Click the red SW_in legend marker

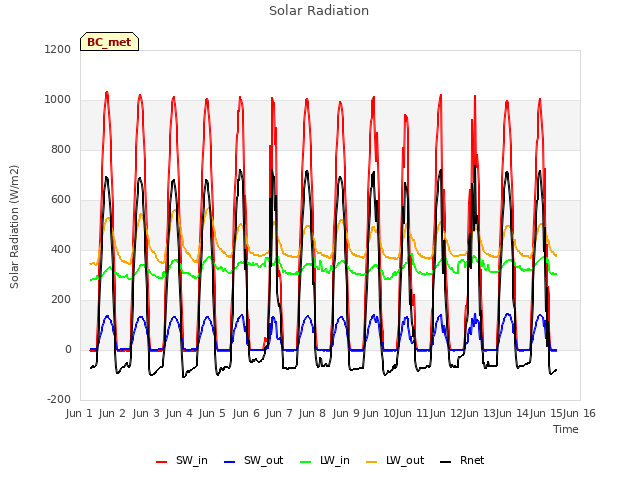[162, 462]
